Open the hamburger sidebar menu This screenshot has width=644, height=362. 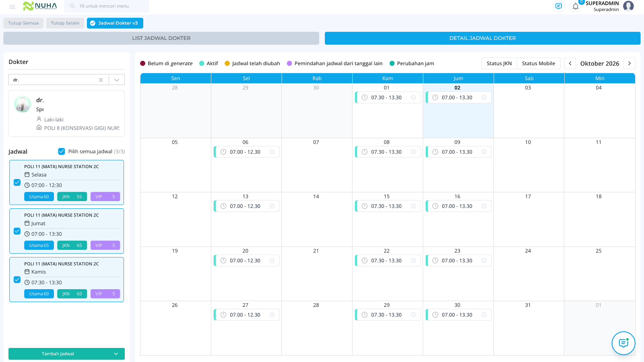[x=12, y=6]
